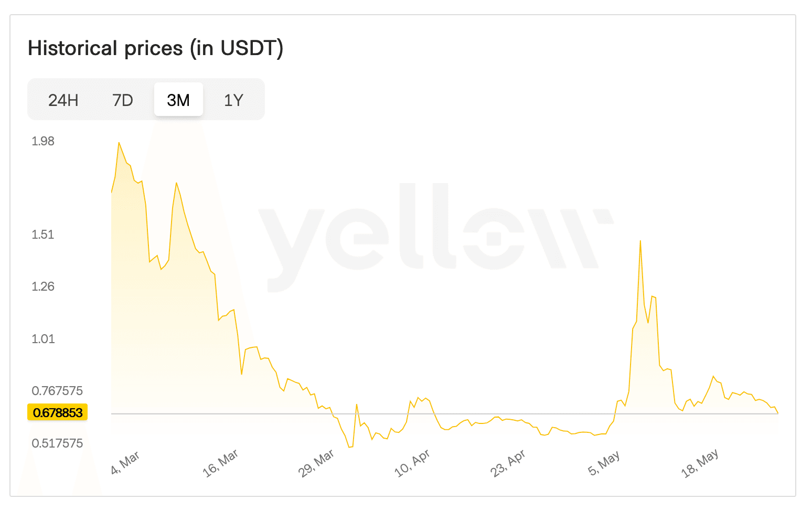Click the 1.98 y-axis price label
The image size is (812, 510).
click(43, 141)
